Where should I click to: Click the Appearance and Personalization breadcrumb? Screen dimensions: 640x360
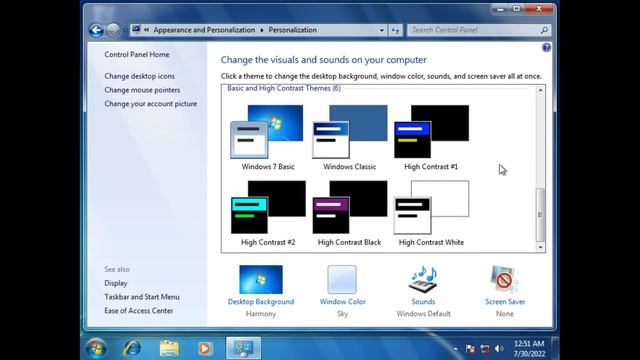204,30
